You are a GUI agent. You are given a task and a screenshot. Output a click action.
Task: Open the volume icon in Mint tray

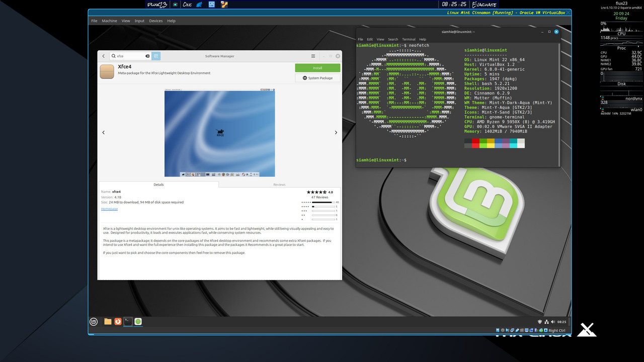553,321
